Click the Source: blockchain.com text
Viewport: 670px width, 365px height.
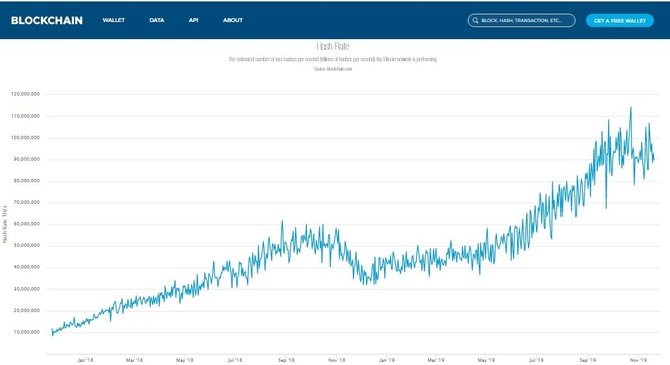[333, 69]
